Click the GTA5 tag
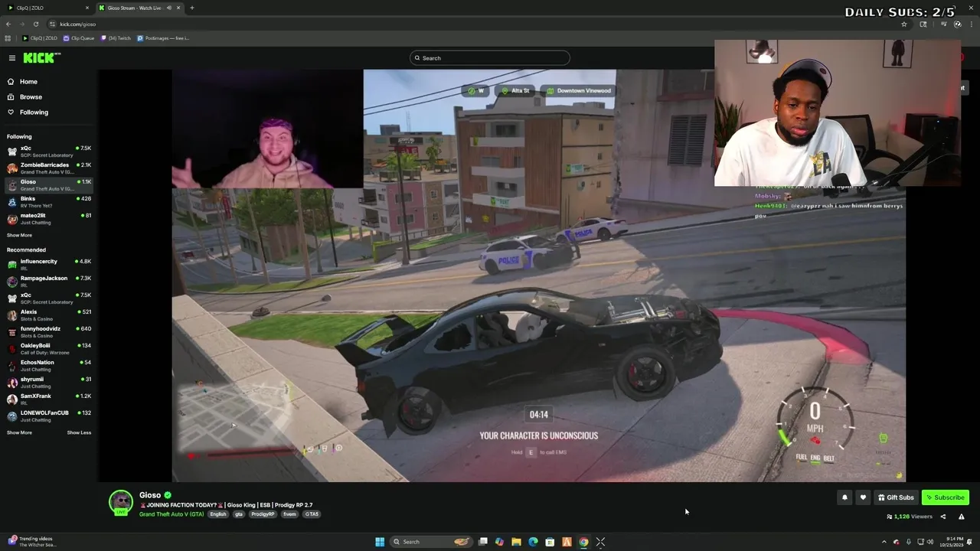 (312, 514)
